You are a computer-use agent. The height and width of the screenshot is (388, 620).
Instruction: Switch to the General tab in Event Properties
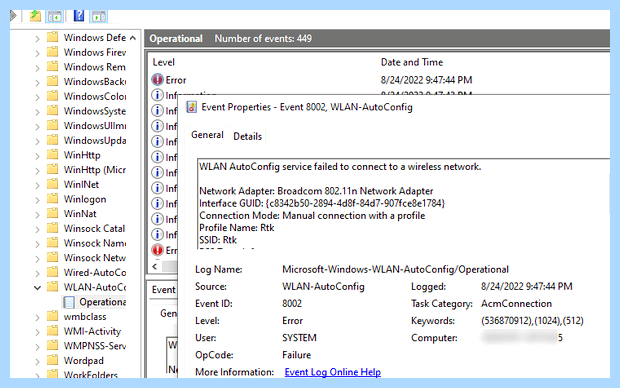click(207, 135)
